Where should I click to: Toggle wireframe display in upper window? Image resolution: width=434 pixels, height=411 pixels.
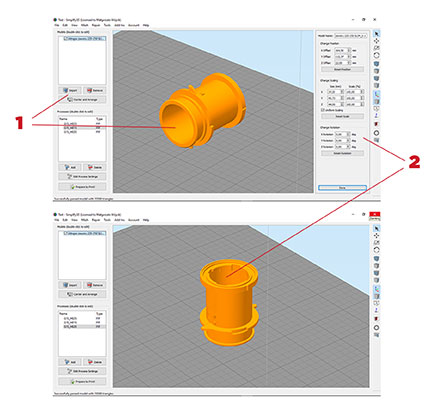(376, 108)
